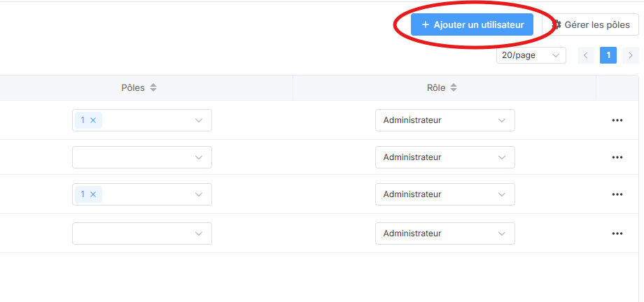Open first row's three-dot actions menu
This screenshot has height=302, width=644.
[x=617, y=120]
